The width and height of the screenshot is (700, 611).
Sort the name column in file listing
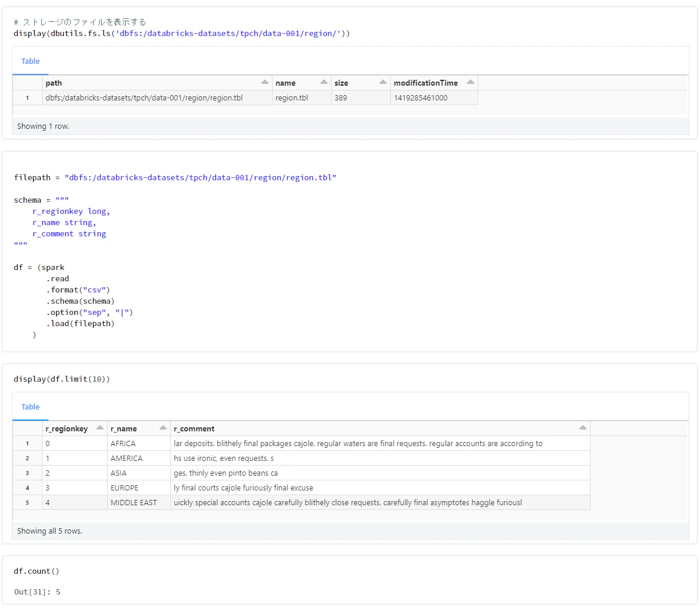tap(324, 82)
